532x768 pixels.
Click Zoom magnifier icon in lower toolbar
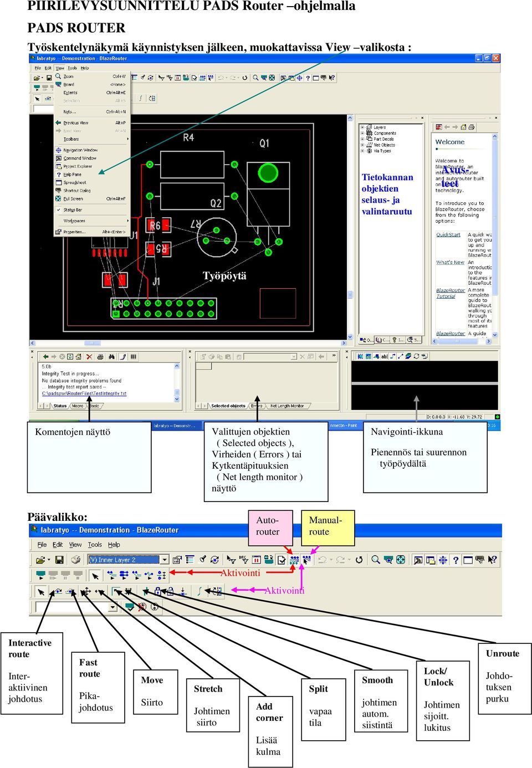(376, 560)
